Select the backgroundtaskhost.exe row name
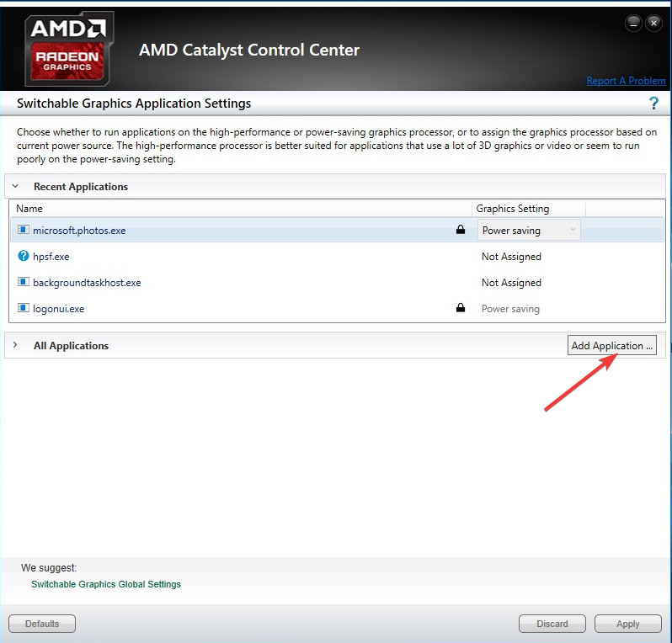This screenshot has width=672, height=643. click(x=87, y=283)
